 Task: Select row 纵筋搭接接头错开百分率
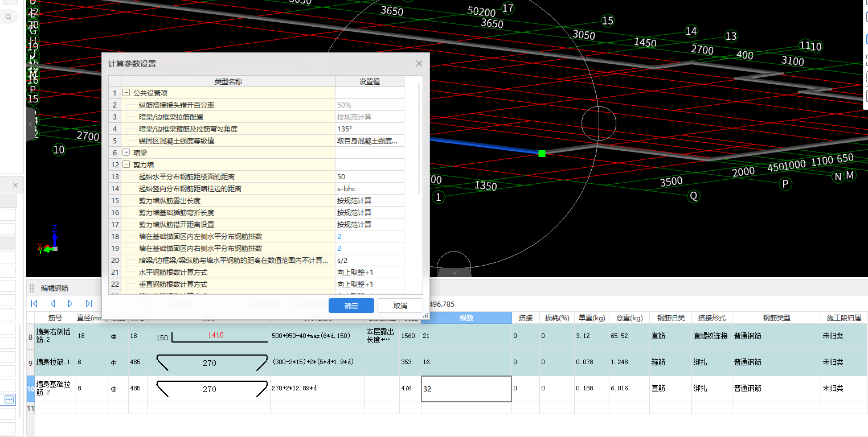[228, 105]
